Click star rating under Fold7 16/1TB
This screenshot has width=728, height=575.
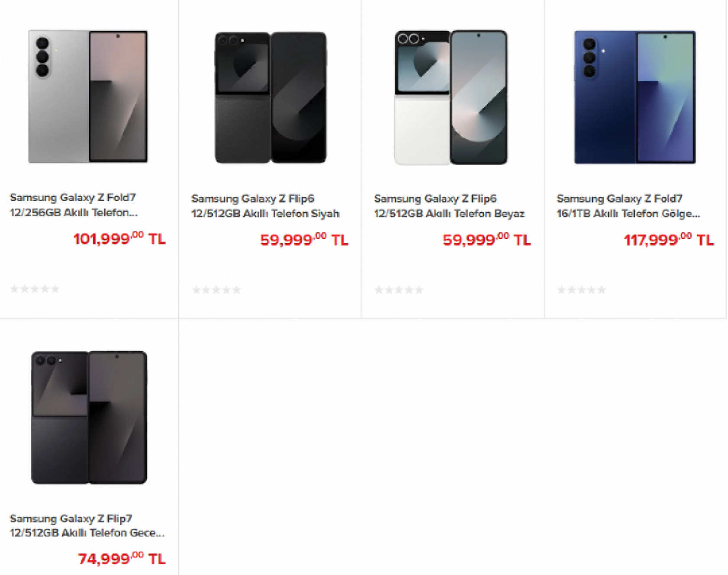pyautogui.click(x=582, y=290)
